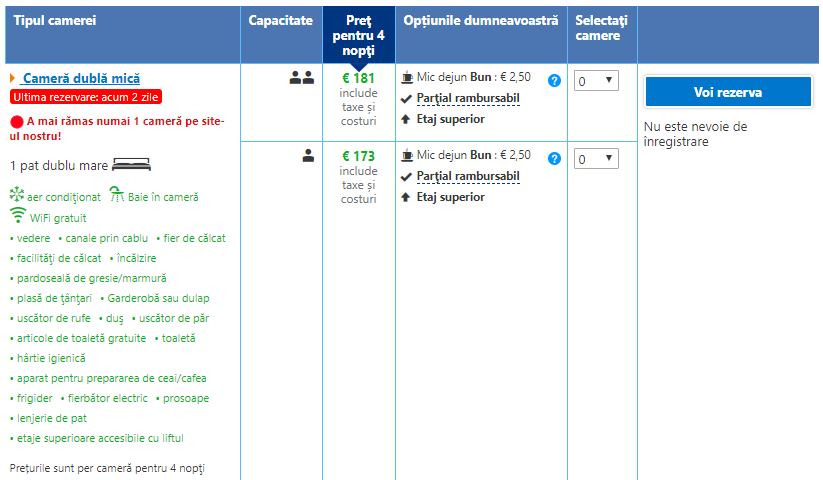Click help icon beside €181 options
This screenshot has width=823, height=480.
554,80
